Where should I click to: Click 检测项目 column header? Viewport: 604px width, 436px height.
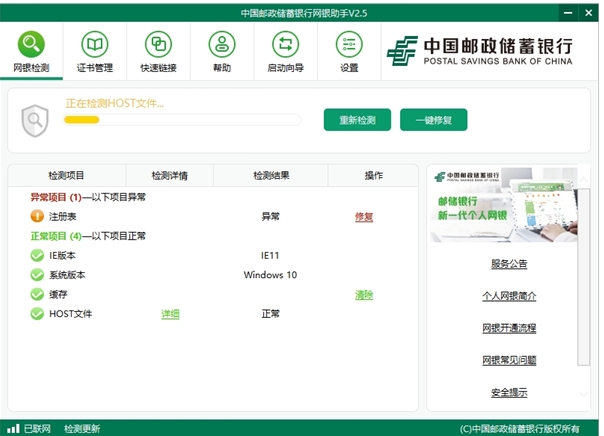point(66,176)
